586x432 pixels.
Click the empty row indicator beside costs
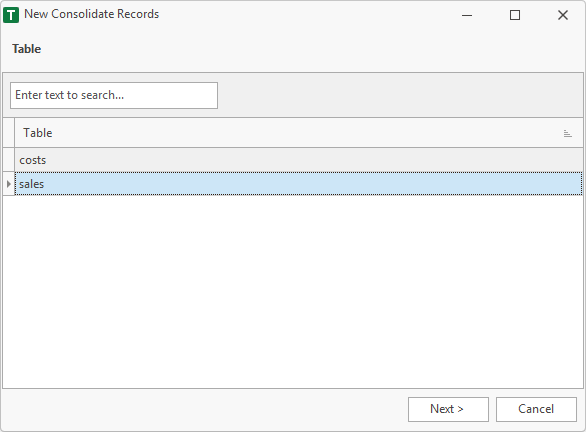pyautogui.click(x=9, y=160)
